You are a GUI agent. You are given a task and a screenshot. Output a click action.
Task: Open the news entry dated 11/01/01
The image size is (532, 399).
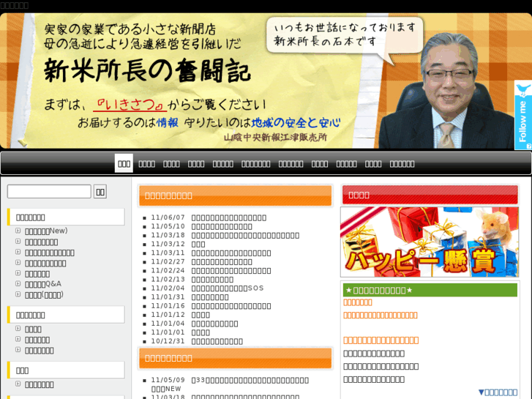click(201, 332)
